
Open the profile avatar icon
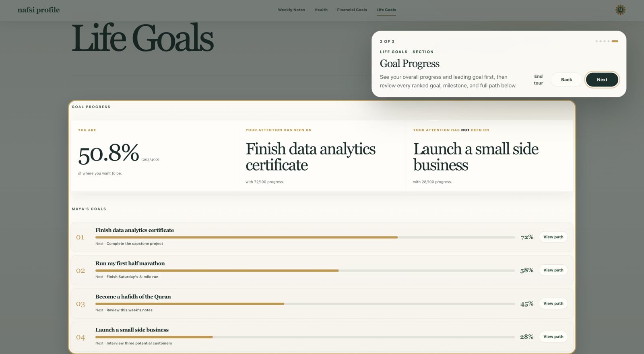point(620,10)
